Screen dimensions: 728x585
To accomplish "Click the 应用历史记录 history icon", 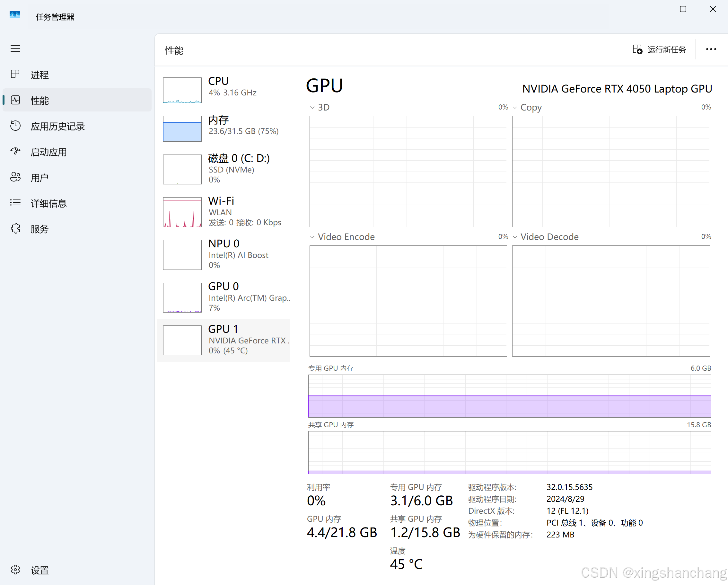I will click(15, 126).
